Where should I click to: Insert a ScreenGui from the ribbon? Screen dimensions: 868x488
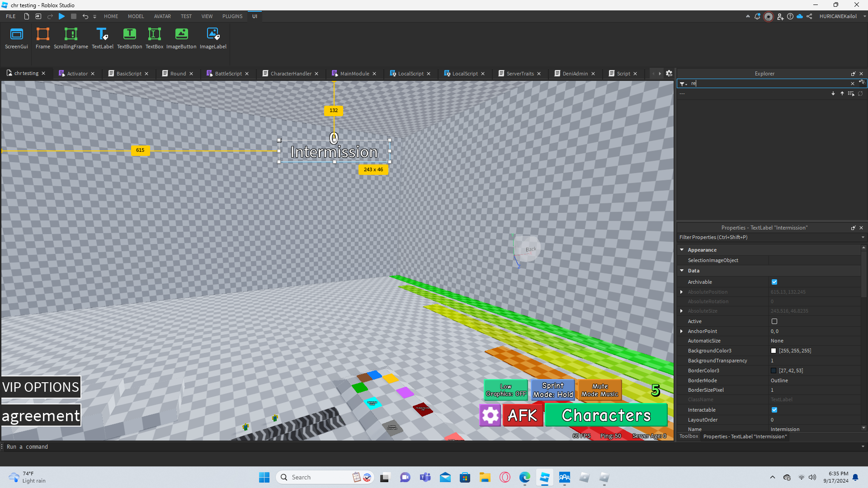point(16,38)
